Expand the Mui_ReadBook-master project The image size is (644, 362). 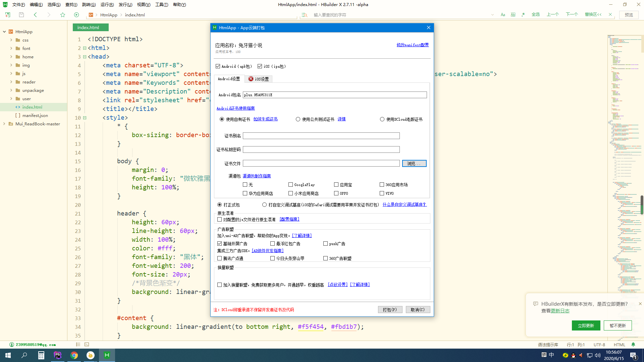pyautogui.click(x=4, y=124)
